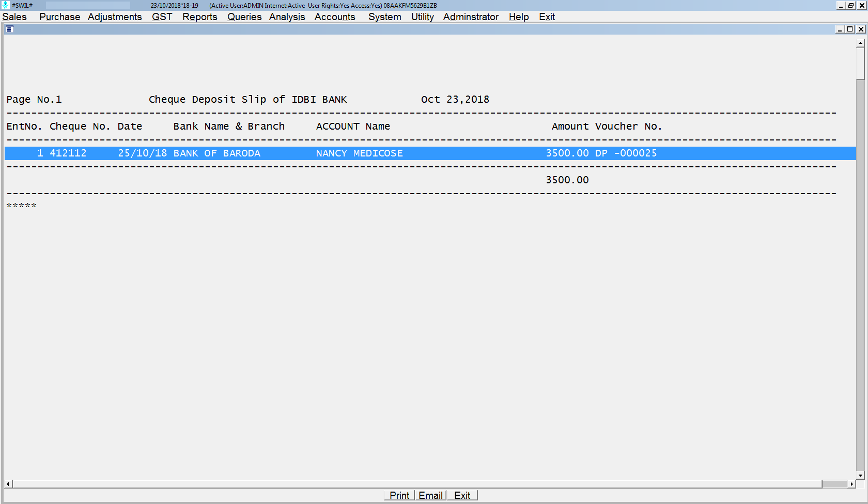Minimize the inner report window

click(x=840, y=29)
